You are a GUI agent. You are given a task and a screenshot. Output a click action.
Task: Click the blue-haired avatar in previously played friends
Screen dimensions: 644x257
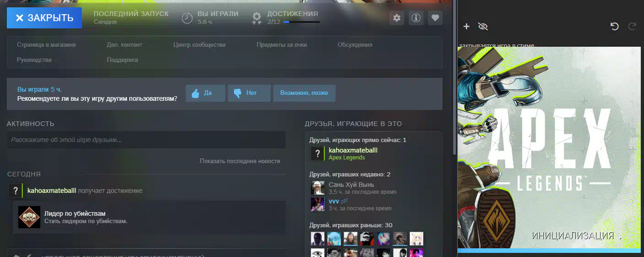(334, 238)
